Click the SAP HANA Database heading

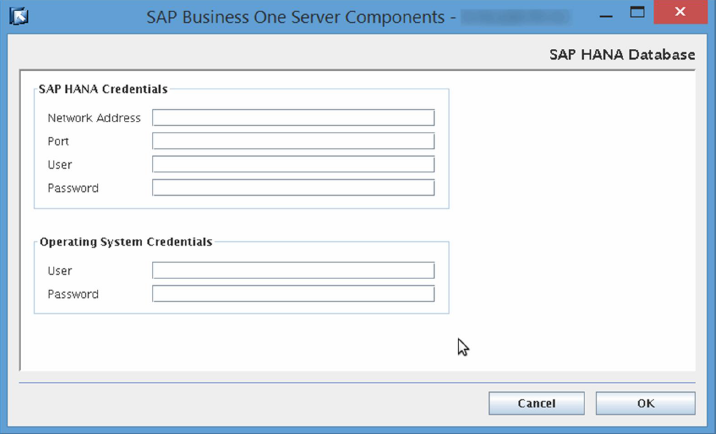[622, 55]
